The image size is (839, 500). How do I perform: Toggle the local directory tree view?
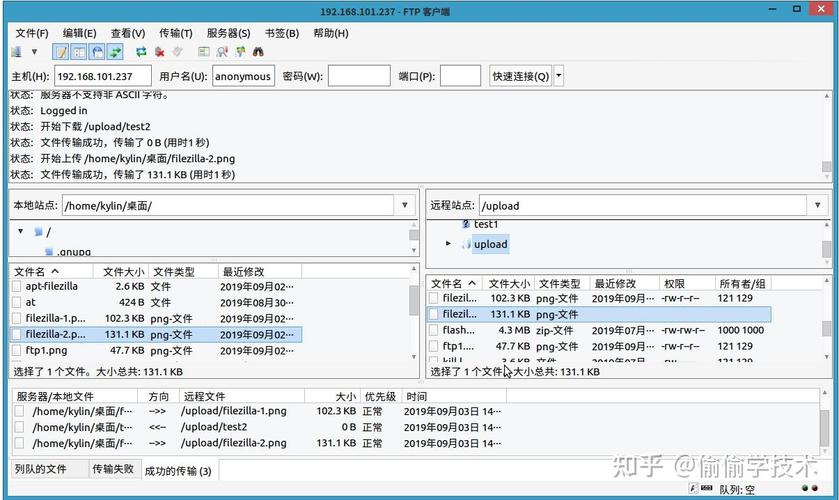tap(79, 52)
